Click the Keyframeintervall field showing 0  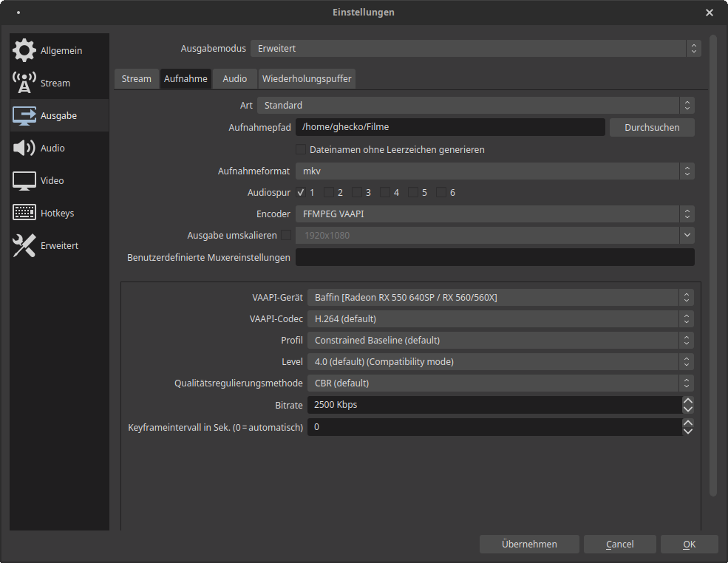click(x=494, y=427)
